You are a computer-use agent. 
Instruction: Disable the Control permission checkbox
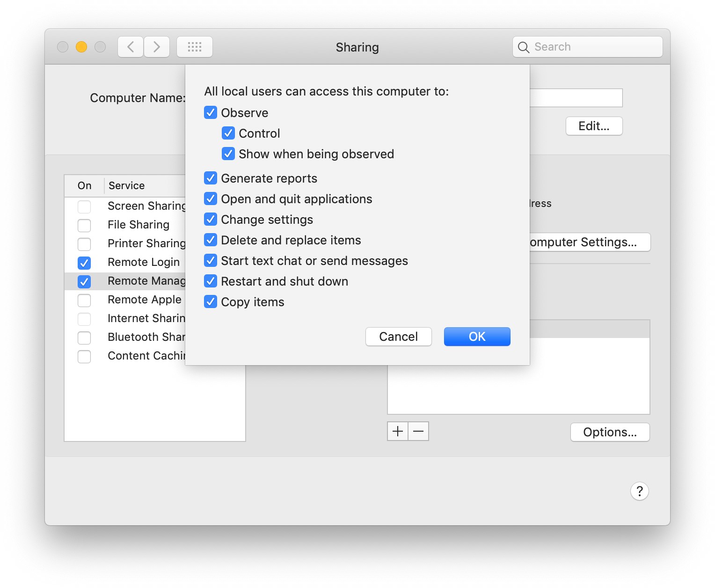(228, 133)
